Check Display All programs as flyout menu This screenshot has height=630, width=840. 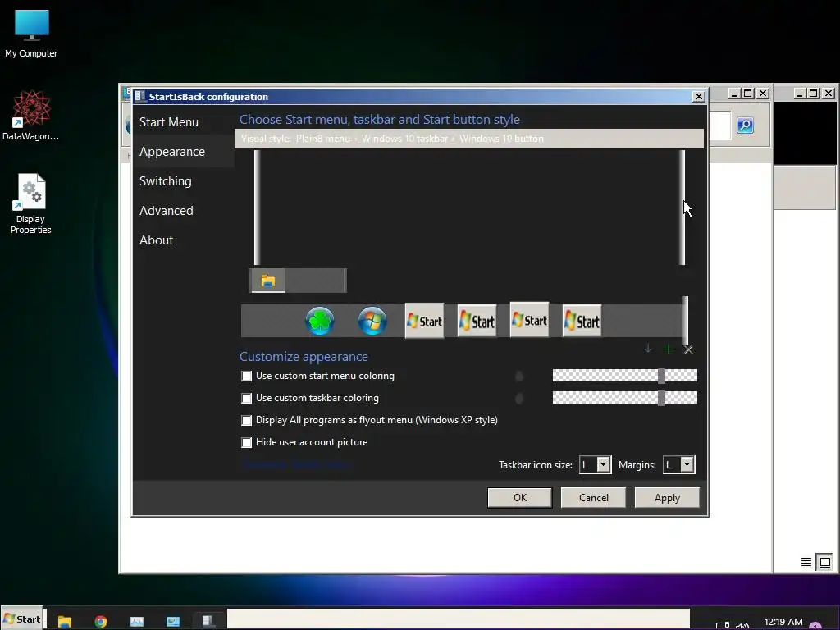[246, 420]
